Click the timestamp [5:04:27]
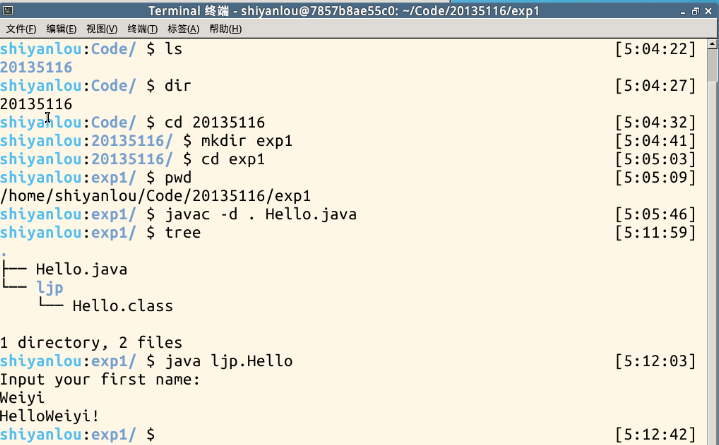This screenshot has height=445, width=719. coord(655,86)
